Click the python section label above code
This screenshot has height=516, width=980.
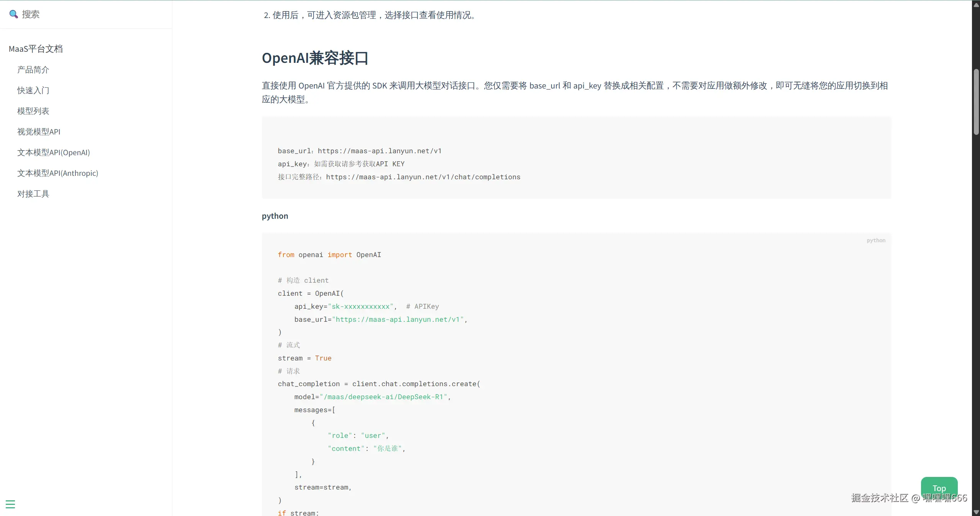(275, 216)
